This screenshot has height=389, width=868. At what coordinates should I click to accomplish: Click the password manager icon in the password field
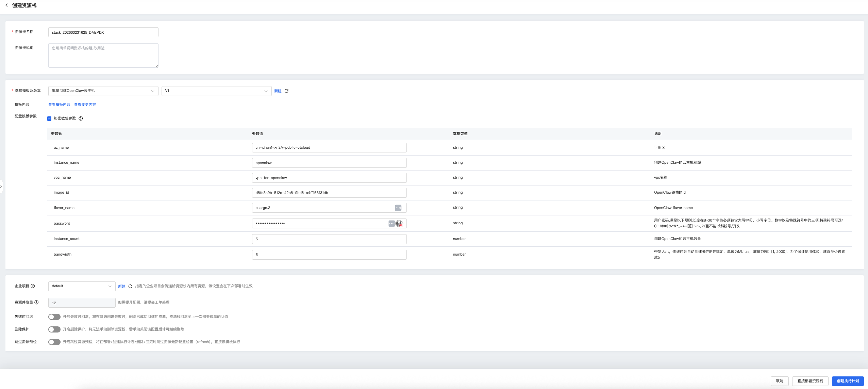tap(399, 224)
